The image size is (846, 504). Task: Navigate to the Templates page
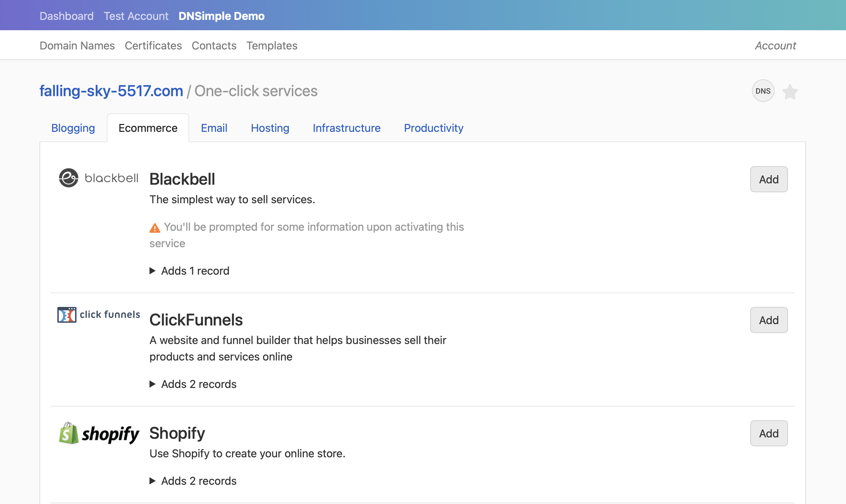272,45
